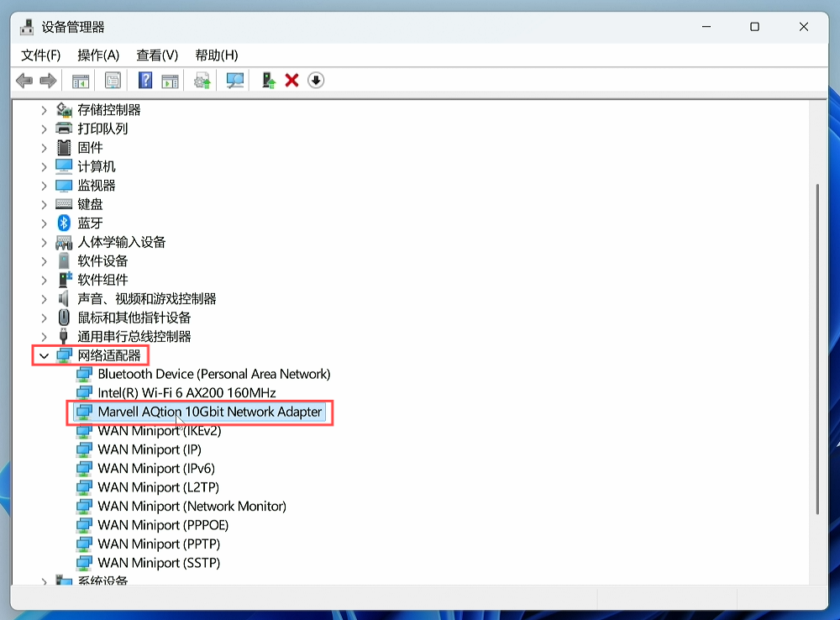Open the 文件(F) menu
Viewport: 840px width, 620px height.
click(x=40, y=55)
